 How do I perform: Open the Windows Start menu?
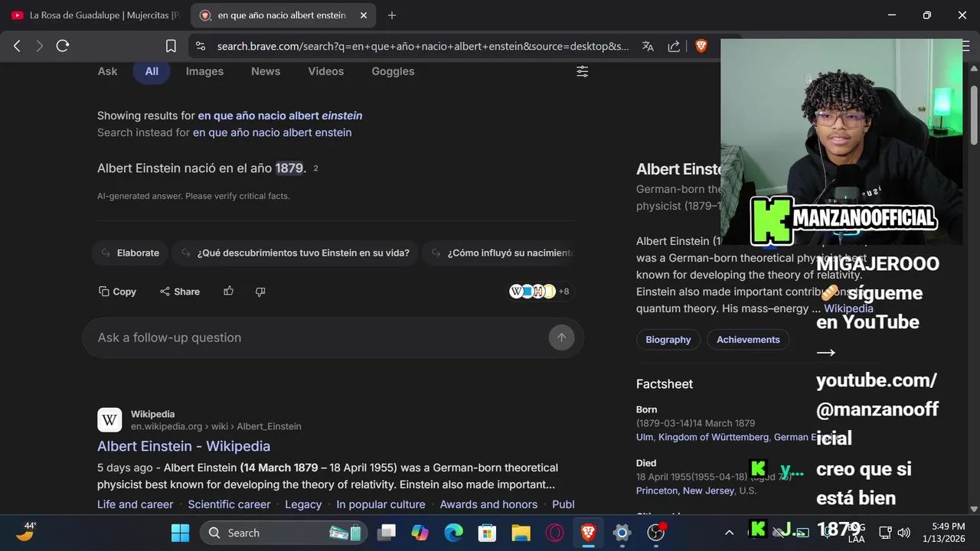181,533
